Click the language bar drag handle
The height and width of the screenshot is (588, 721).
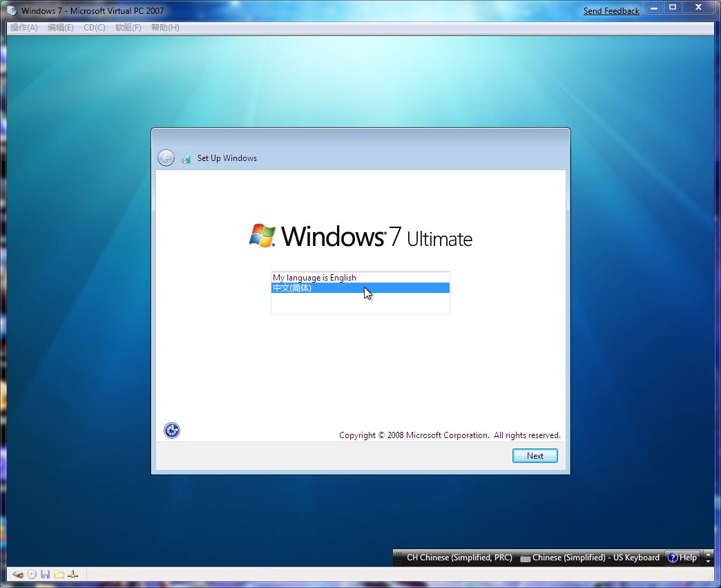coord(398,558)
